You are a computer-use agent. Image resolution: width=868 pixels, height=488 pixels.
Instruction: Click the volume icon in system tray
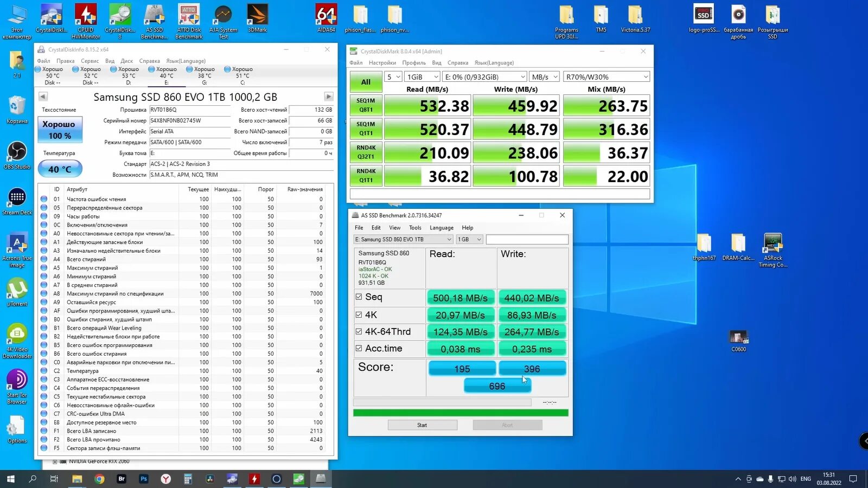click(x=793, y=479)
